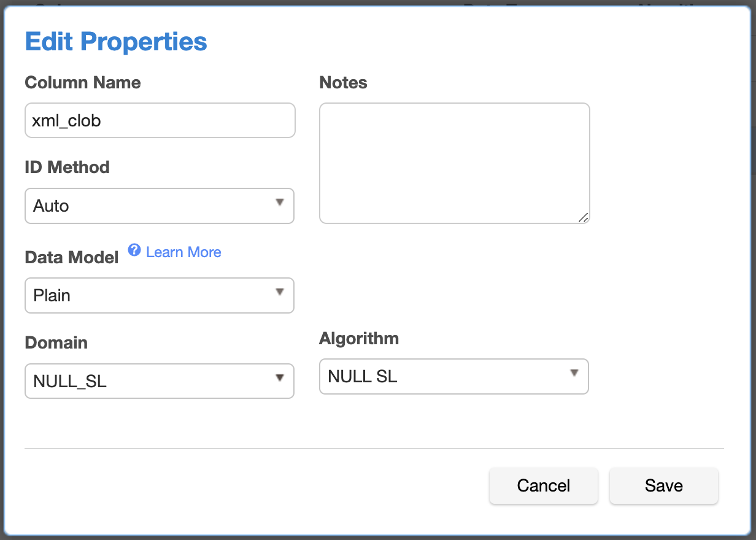This screenshot has height=540, width=756.
Task: Click inside the Notes text area
Action: 454,163
